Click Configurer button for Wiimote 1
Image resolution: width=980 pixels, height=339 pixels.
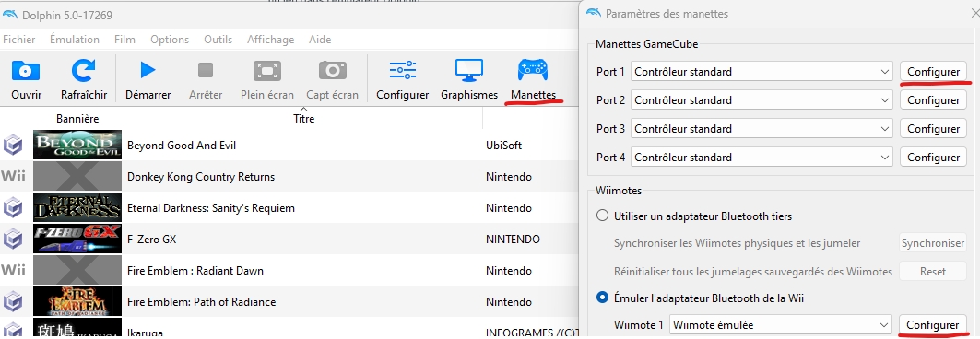[x=932, y=324]
